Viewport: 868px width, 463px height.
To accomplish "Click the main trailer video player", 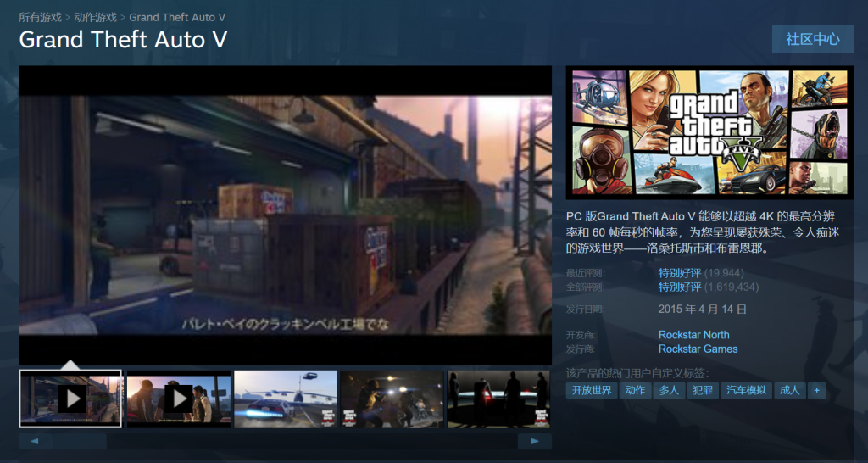I will pyautogui.click(x=285, y=215).
